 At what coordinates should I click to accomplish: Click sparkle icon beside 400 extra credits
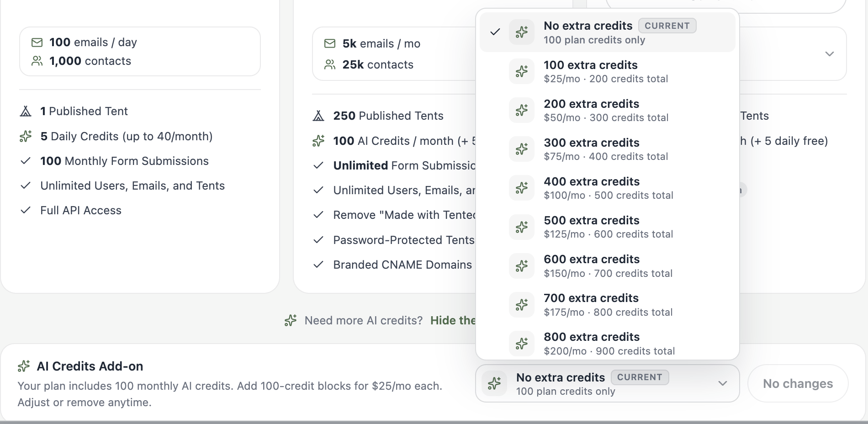point(522,188)
